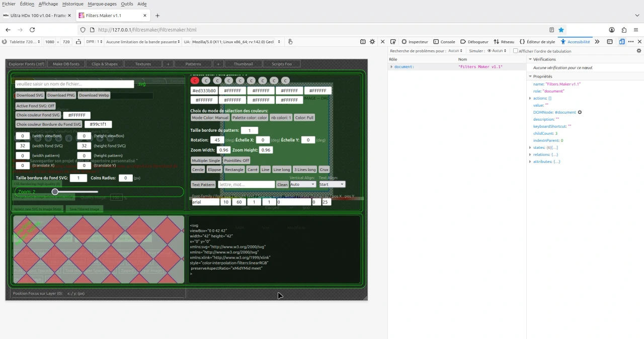644x339 pixels.
Task: Open the Débogueur tab
Action: 474,42
